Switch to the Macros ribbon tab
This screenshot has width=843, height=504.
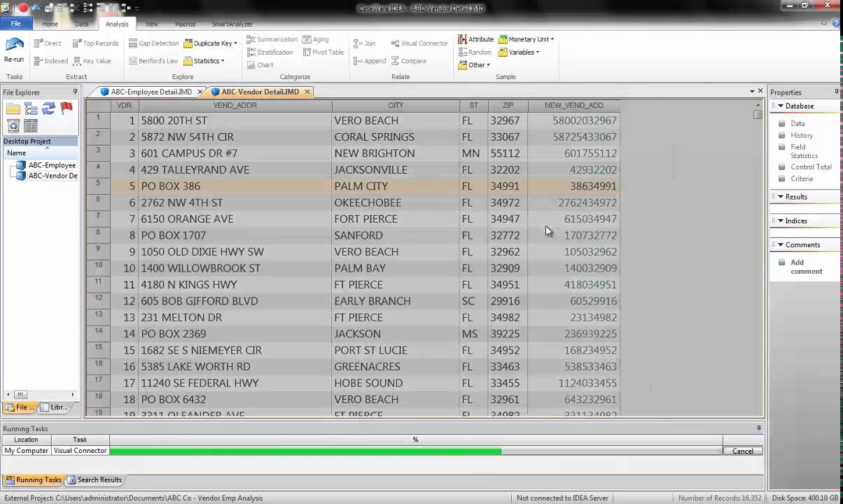(185, 24)
